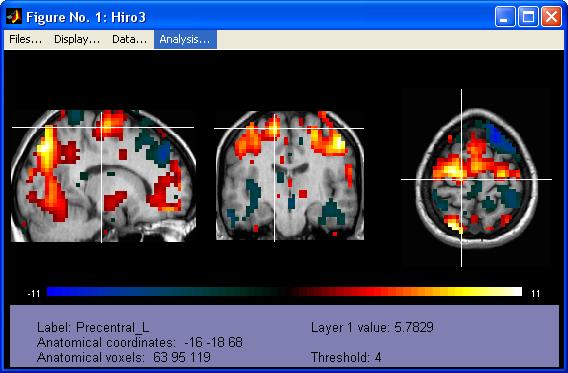Click the axial brain slice view
Viewport: 568px width, 373px height.
click(476, 178)
